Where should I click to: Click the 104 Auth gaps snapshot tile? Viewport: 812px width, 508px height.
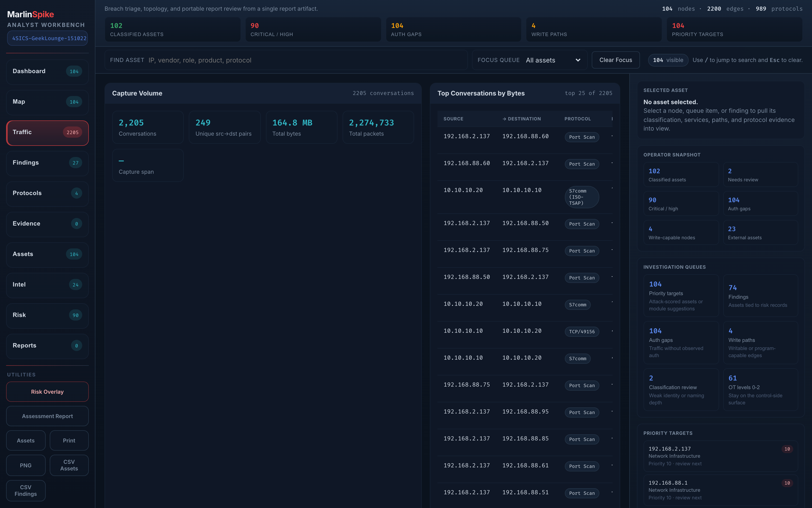point(760,204)
